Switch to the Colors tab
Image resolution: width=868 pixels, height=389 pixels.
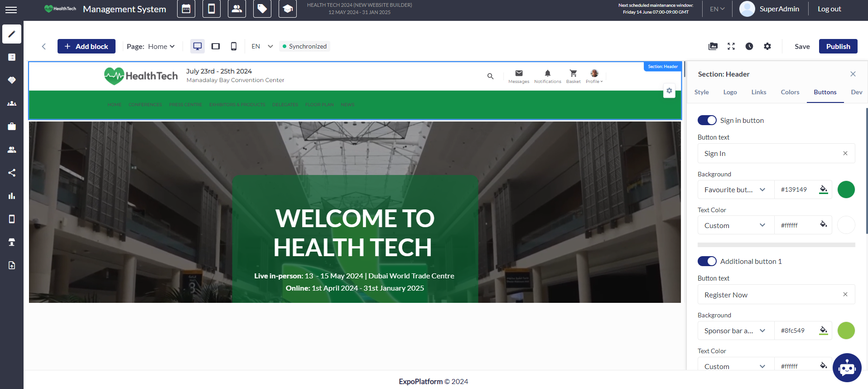click(x=790, y=92)
